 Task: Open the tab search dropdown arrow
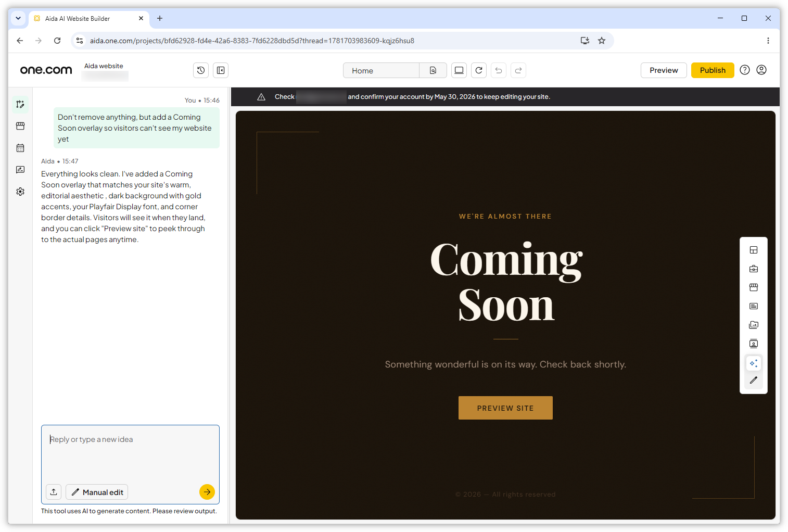[18, 18]
